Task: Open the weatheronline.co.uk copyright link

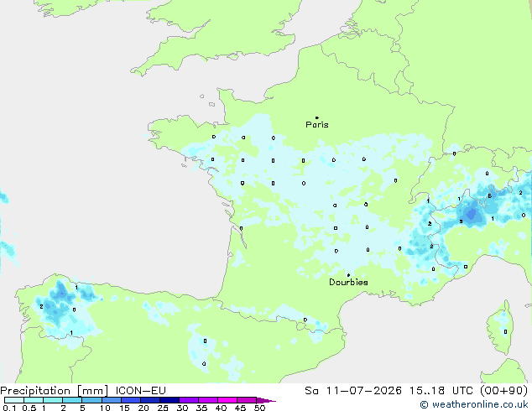Action: pyautogui.click(x=474, y=404)
